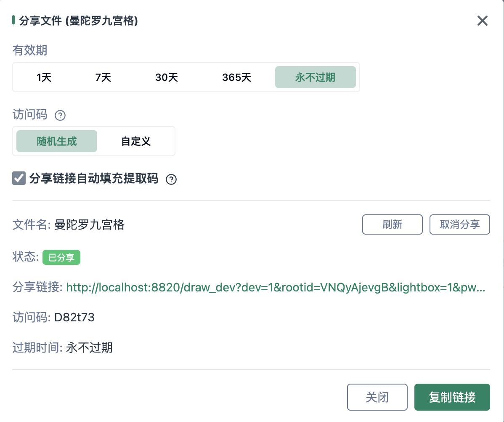Click the 刷新 button
The height and width of the screenshot is (422, 504).
(392, 224)
